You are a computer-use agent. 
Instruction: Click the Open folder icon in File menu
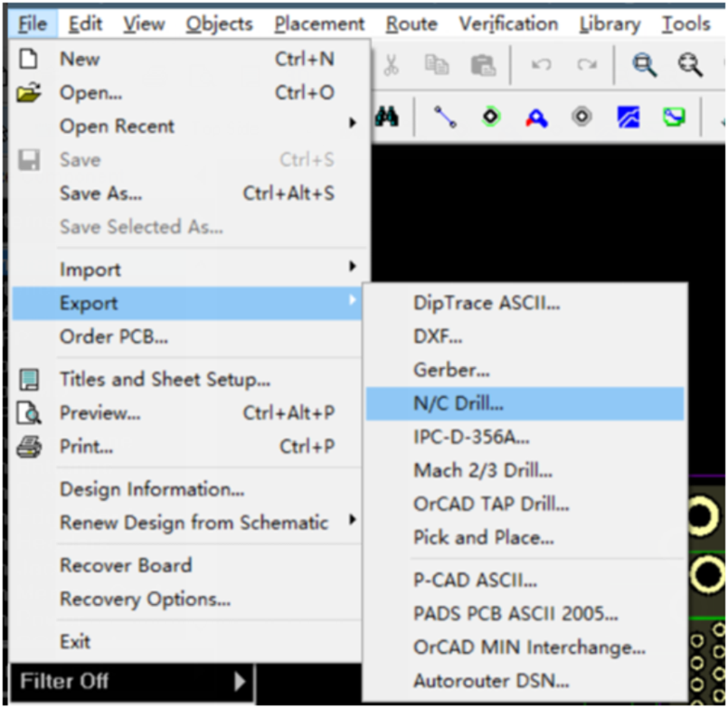(30, 93)
